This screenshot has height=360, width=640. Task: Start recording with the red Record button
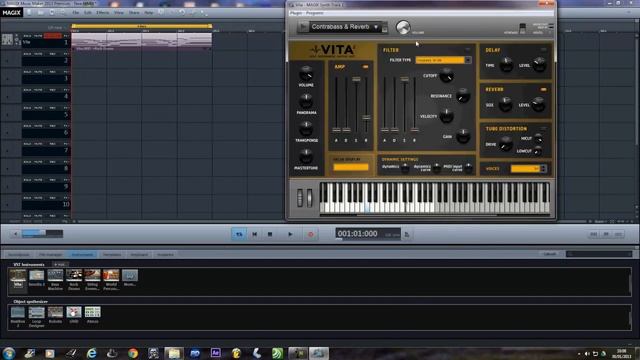pyautogui.click(x=311, y=234)
